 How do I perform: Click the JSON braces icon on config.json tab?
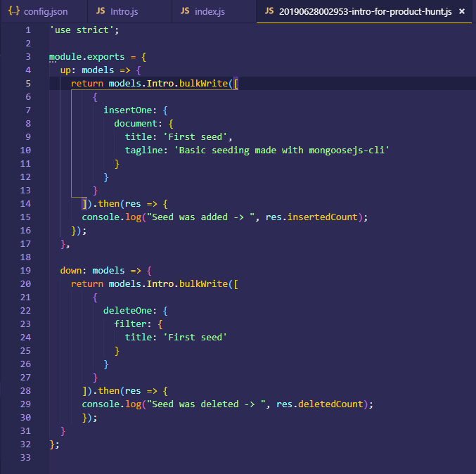point(14,11)
